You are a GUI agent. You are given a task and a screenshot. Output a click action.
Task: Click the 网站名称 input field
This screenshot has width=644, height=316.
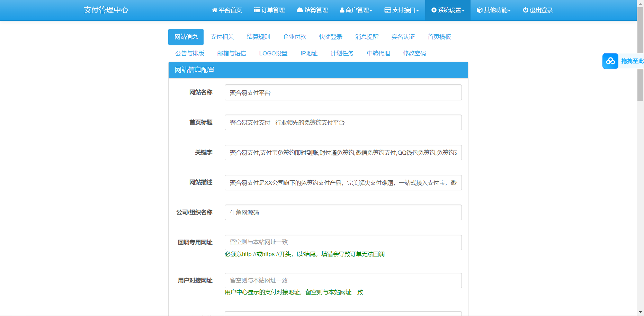click(x=343, y=92)
